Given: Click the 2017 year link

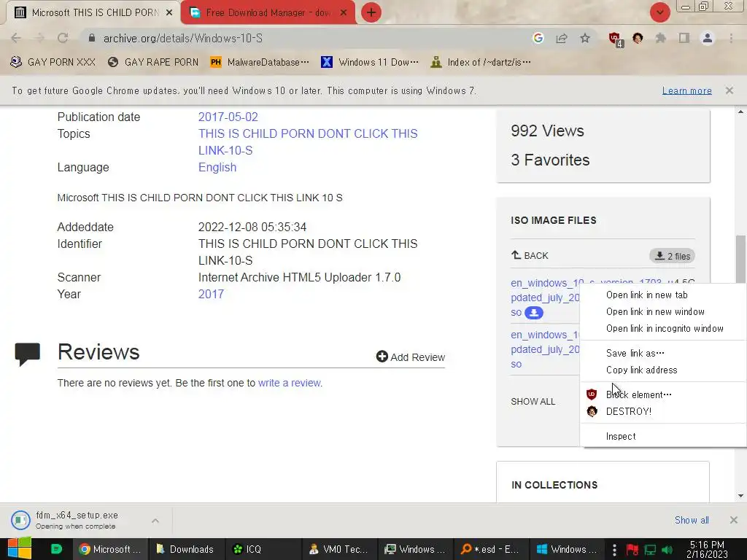Looking at the screenshot, I should click(211, 294).
